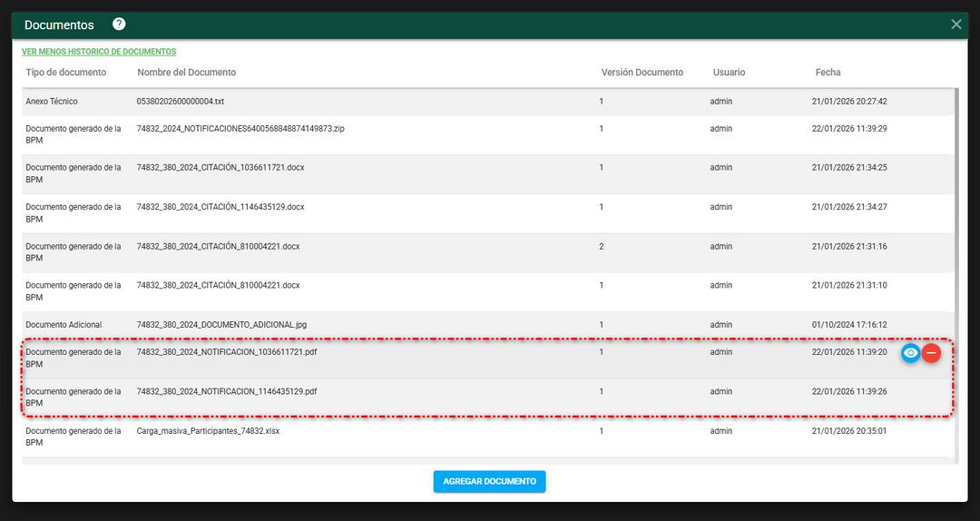Click 'Ver menos historico de documentos' link
The height and width of the screenshot is (521, 980).
point(99,52)
